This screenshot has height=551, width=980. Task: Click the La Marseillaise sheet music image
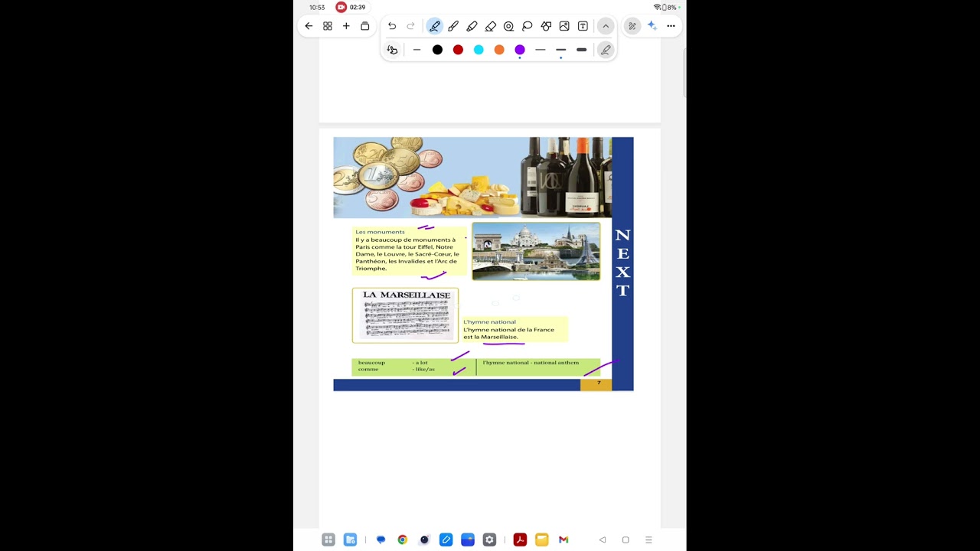pos(405,315)
